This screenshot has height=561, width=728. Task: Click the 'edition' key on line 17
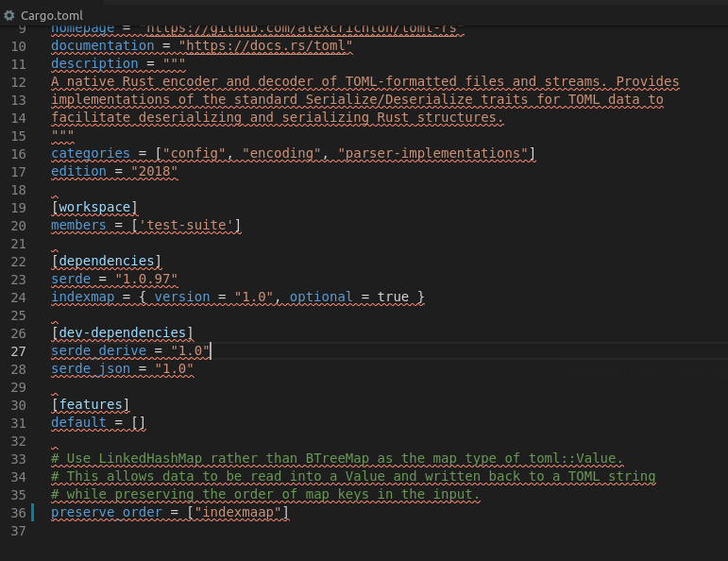[x=79, y=171]
